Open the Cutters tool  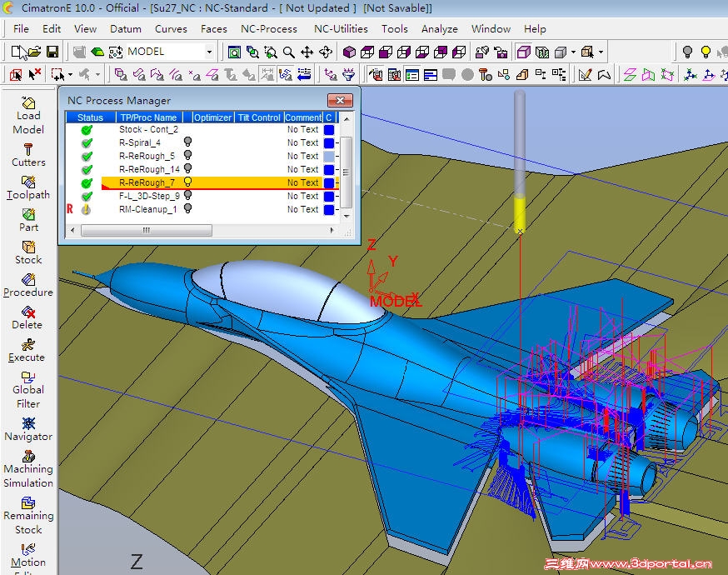point(28,149)
